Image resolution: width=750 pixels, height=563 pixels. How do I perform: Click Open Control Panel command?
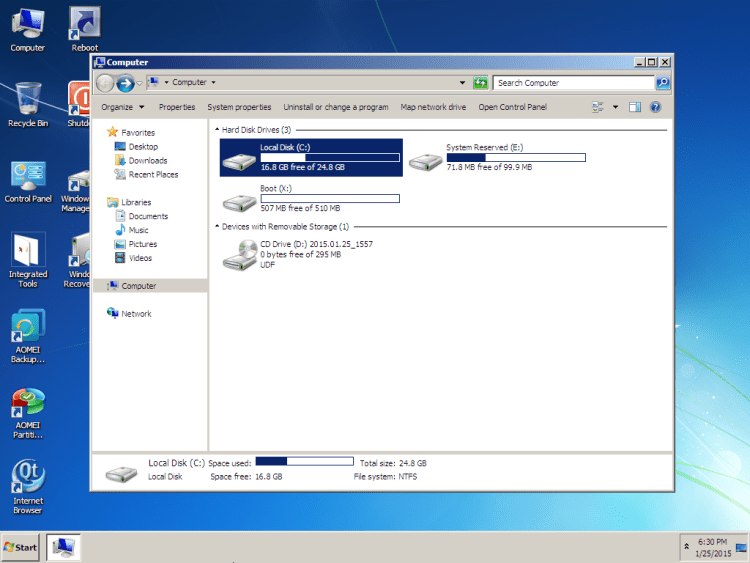[513, 107]
